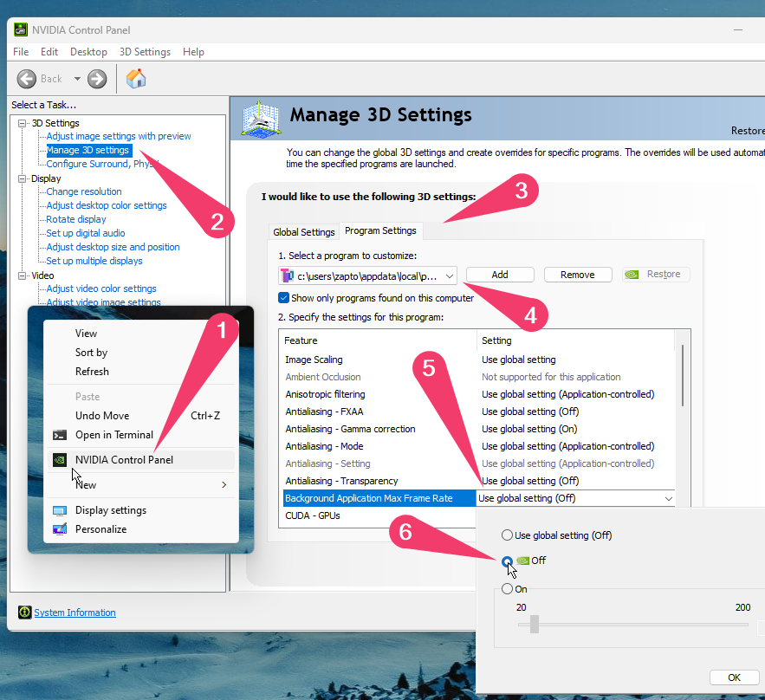Image resolution: width=765 pixels, height=700 pixels.
Task: Click Refresh in the context menu
Action: [x=141, y=371]
